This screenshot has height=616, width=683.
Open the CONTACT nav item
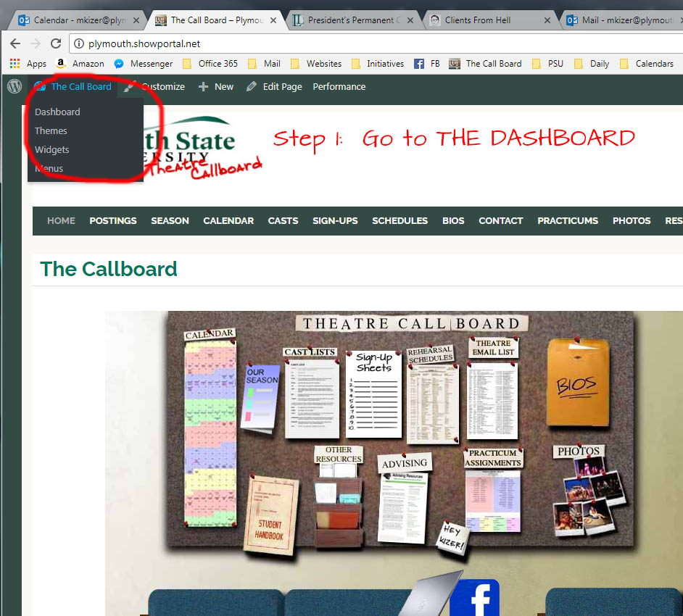click(x=500, y=221)
